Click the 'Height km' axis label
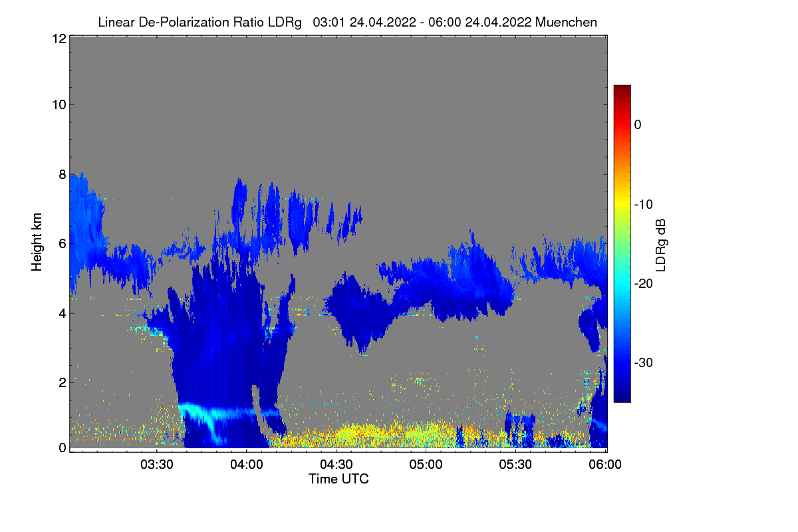798x532 pixels. coord(37,243)
